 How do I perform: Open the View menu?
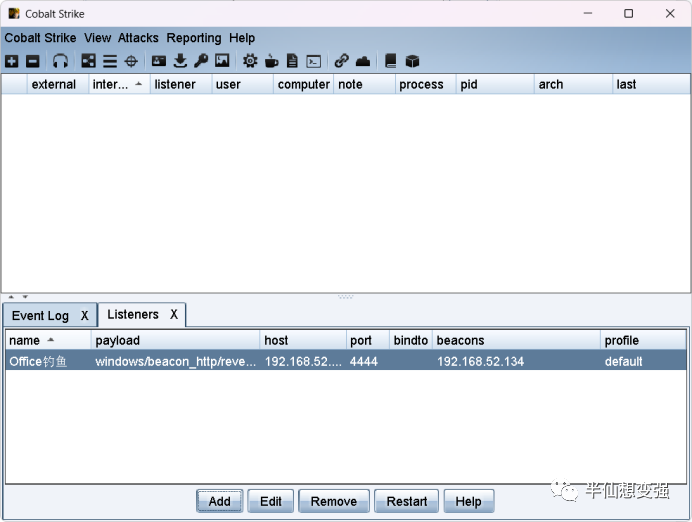[x=98, y=38]
